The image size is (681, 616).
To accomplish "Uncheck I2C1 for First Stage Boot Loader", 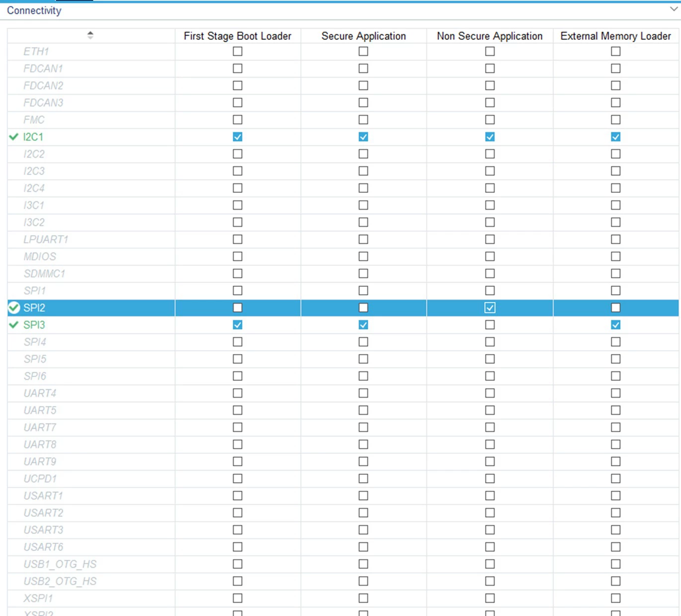I will [x=238, y=137].
